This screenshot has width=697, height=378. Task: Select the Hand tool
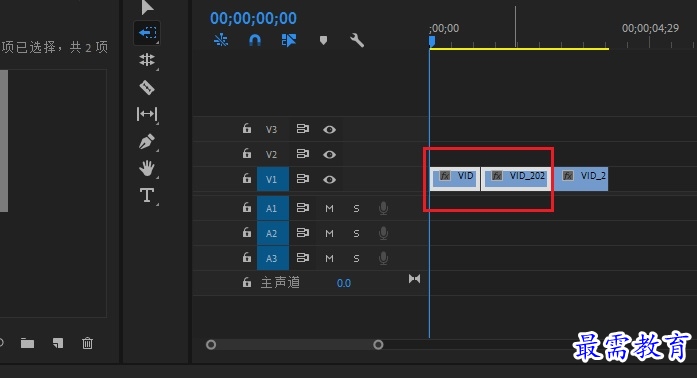(x=147, y=169)
